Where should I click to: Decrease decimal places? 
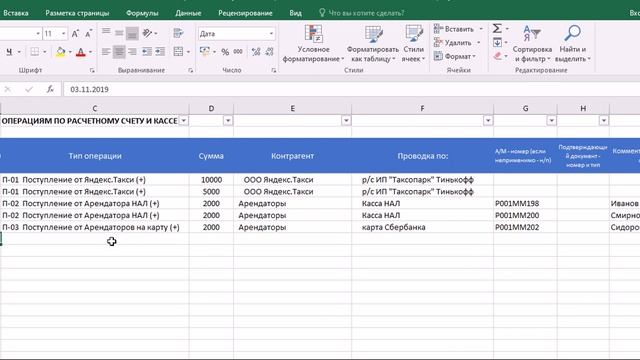click(x=269, y=52)
